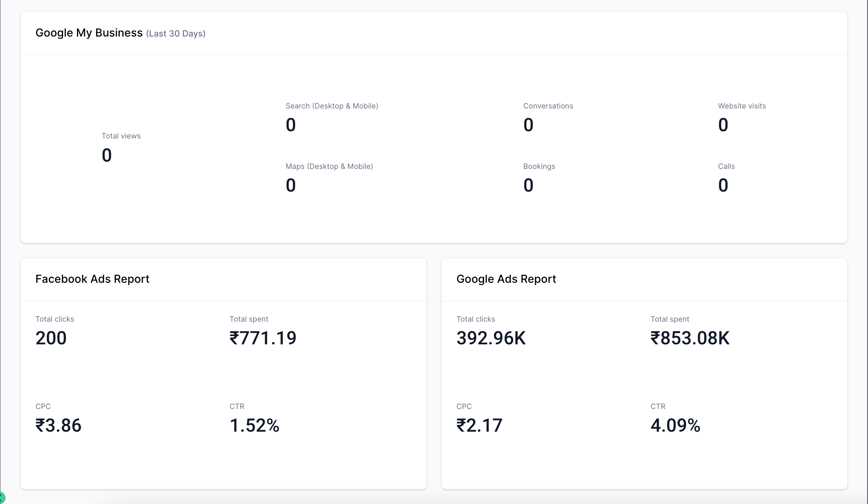Click Total spent label in Facebook Ads Report
Image resolution: width=868 pixels, height=504 pixels.
pos(249,319)
